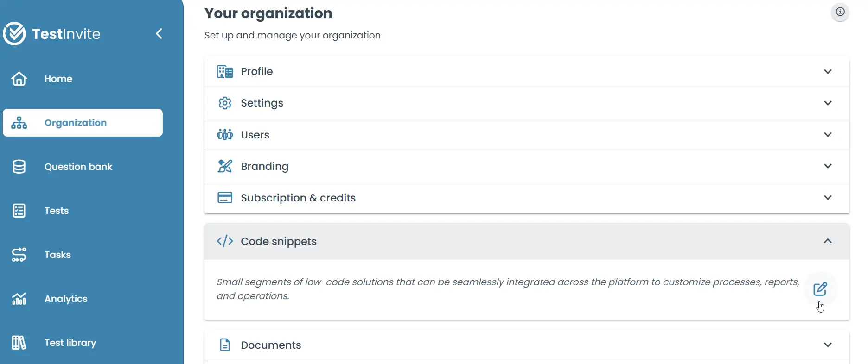868x364 pixels.
Task: Expand the Subscription & credits chevron
Action: 828,197
